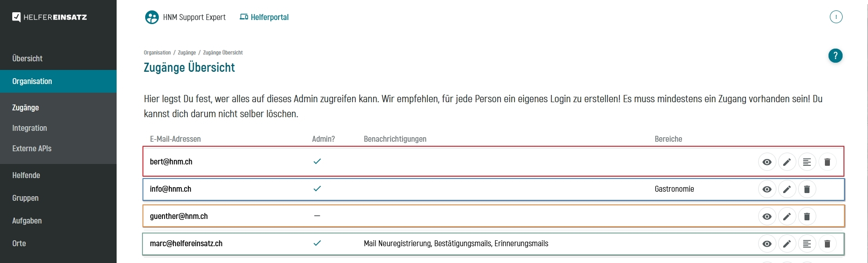
Task: Open the question mark help button
Action: pyautogui.click(x=835, y=56)
